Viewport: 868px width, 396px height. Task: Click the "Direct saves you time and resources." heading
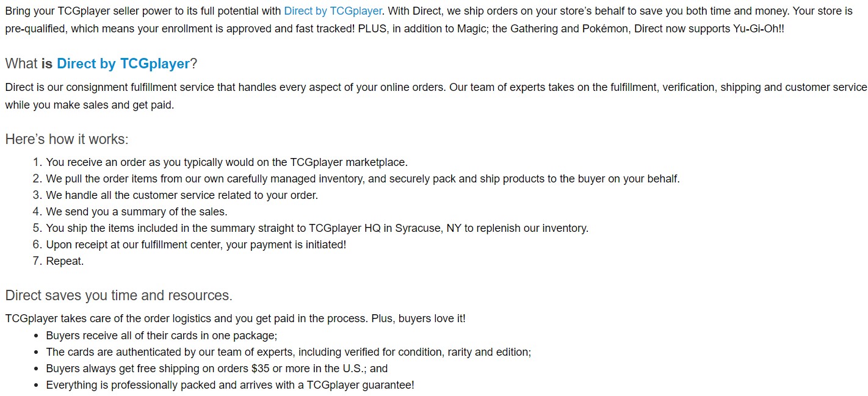click(x=118, y=295)
